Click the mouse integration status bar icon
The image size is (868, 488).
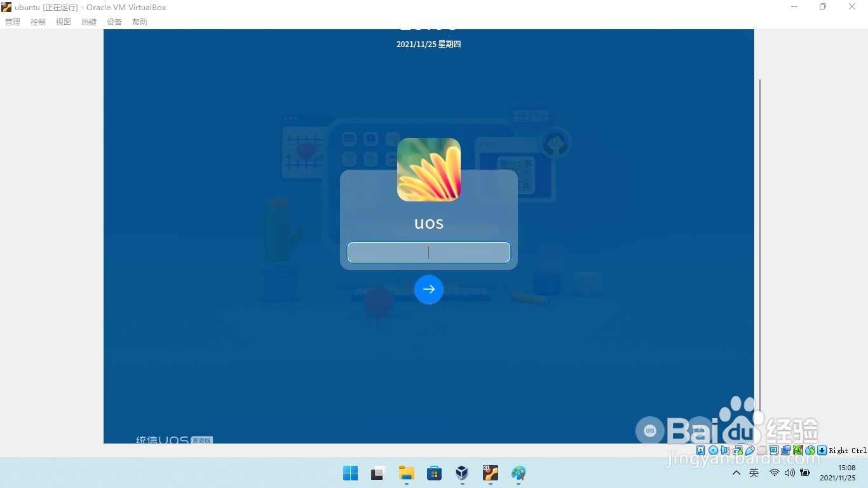[810, 450]
